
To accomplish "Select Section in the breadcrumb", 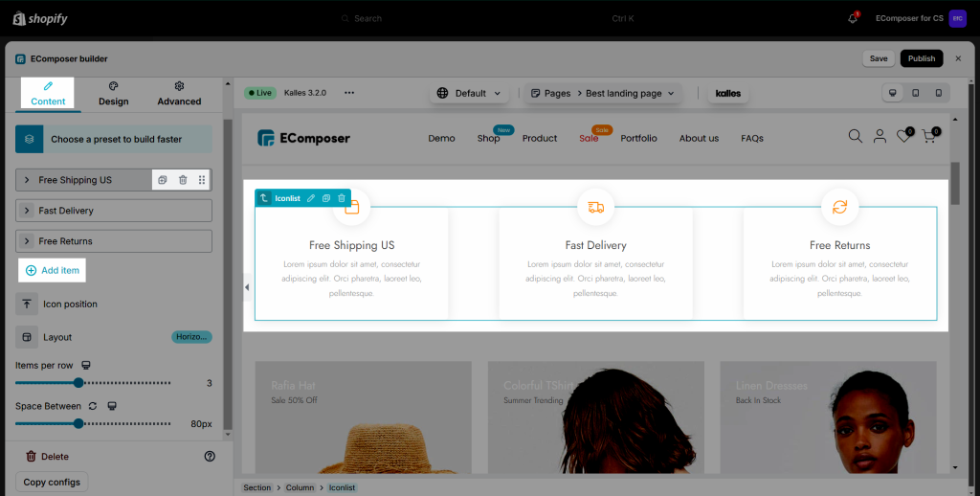I will tap(257, 488).
